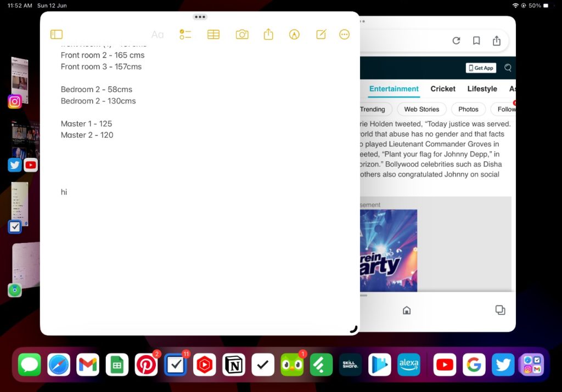Open Pinterest from the Dock
This screenshot has width=562, height=392.
pyautogui.click(x=146, y=365)
